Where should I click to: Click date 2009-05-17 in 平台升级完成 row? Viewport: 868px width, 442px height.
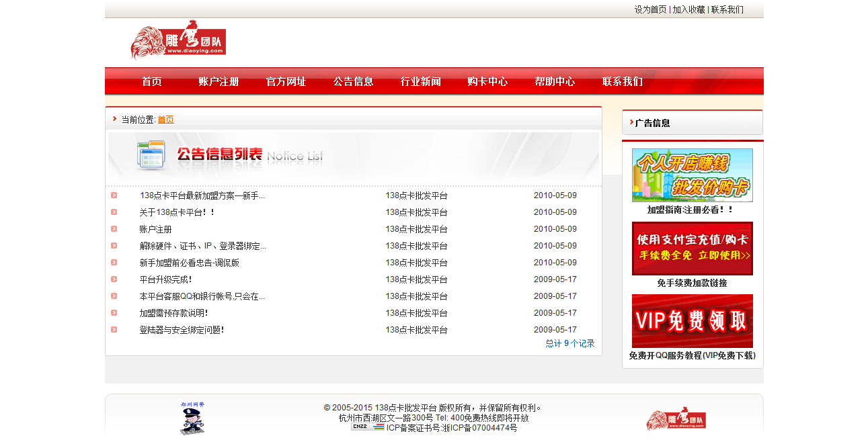555,279
